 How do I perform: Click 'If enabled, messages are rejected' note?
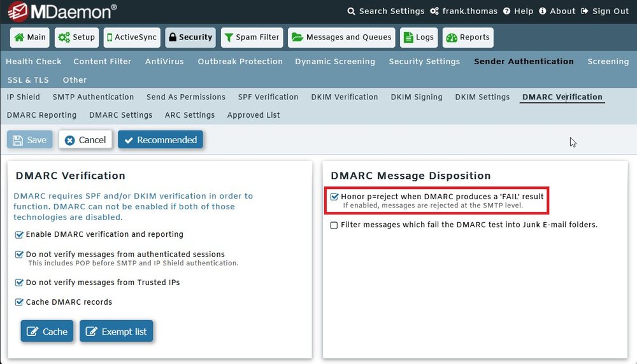[x=433, y=206]
